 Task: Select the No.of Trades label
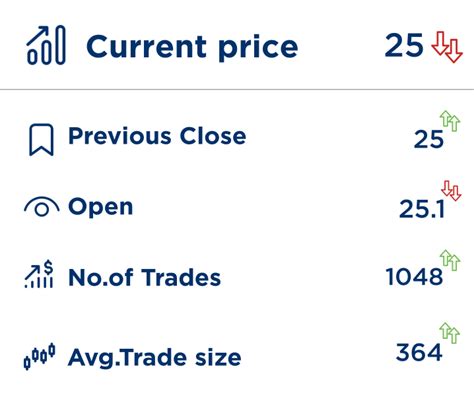click(x=144, y=277)
